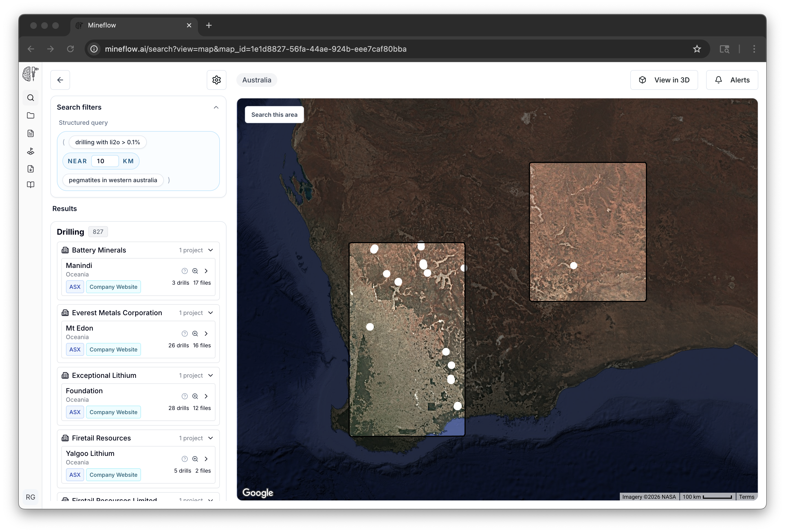Image resolution: width=785 pixels, height=532 pixels.
Task: Zoom to Mt Edon project on map
Action: click(195, 334)
